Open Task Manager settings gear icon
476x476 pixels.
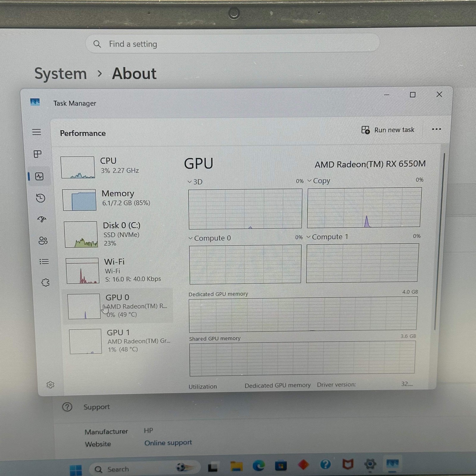click(50, 385)
